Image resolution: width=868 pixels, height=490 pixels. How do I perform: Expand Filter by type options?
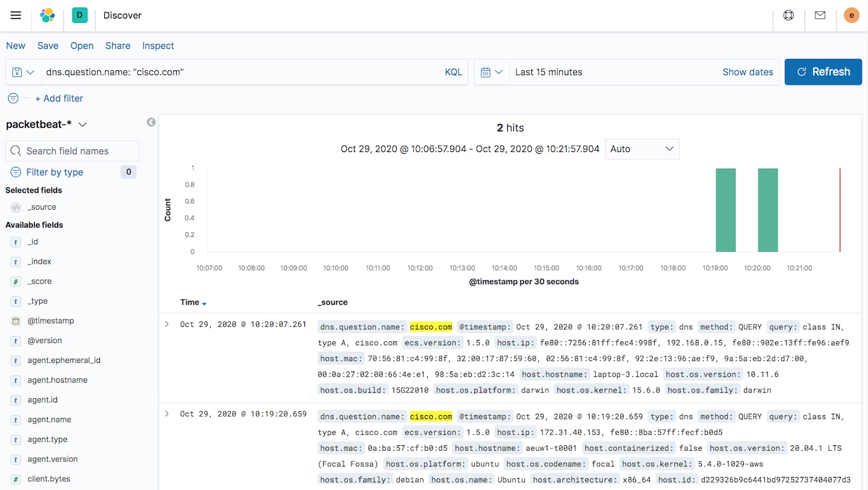click(54, 172)
